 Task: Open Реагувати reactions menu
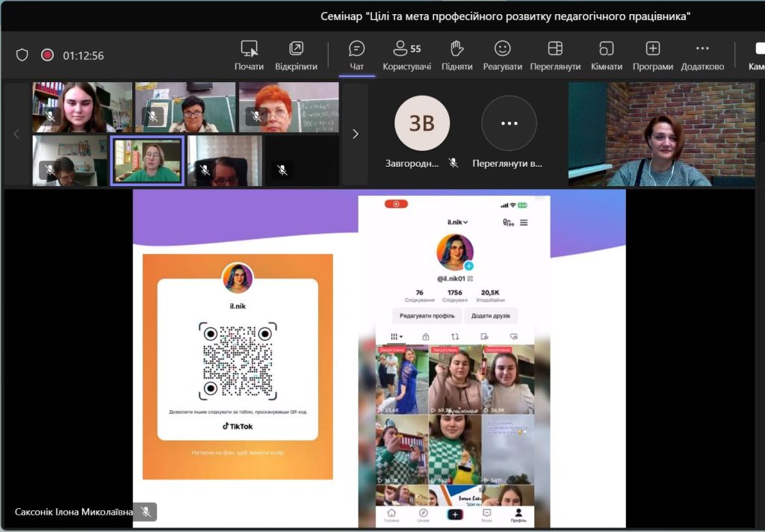pos(502,55)
